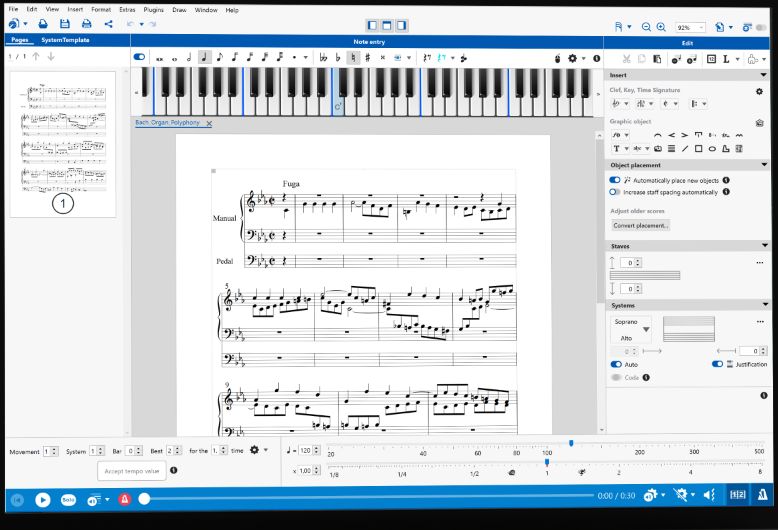The image size is (778, 530).
Task: Open the Bach Organ Polyphony document tab
Action: coord(168,123)
